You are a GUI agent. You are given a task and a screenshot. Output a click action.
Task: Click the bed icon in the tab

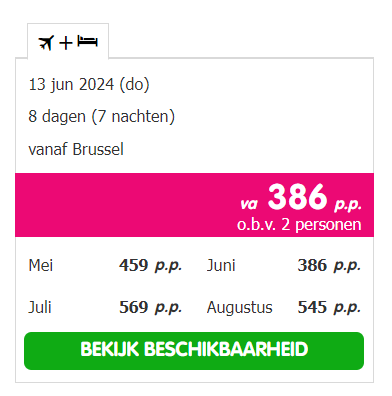coord(88,41)
